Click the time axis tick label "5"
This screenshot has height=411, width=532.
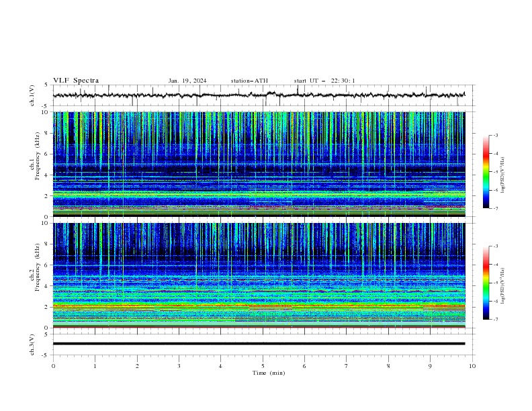(x=263, y=366)
